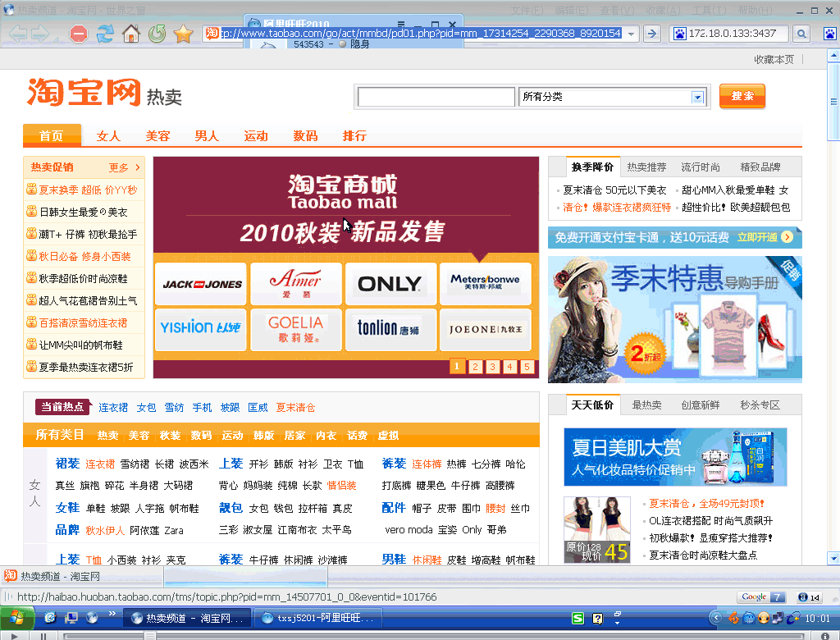The image size is (840, 640).
Task: Click the orange 搜索 button
Action: 742,96
